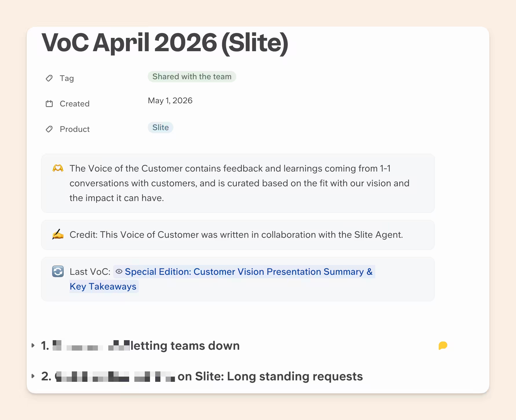Viewport: 516px width, 420px height.
Task: Click the Voice of the Customer description text
Action: (239, 183)
